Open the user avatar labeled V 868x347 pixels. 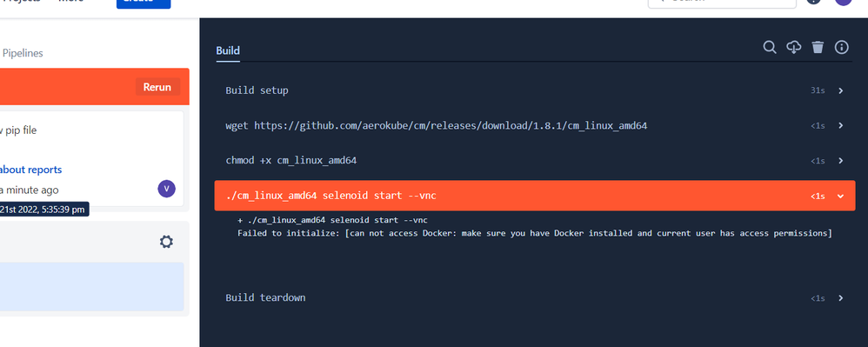[x=167, y=189]
